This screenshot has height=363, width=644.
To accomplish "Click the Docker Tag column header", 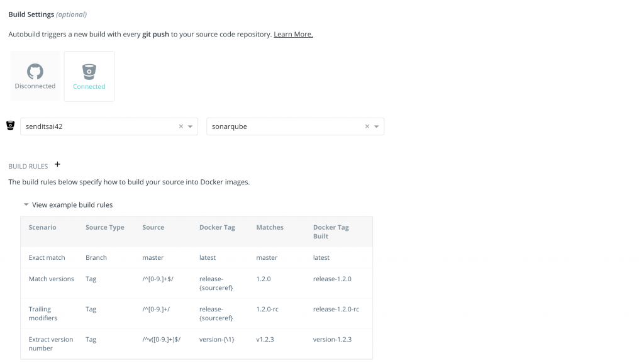I will coord(217,227).
